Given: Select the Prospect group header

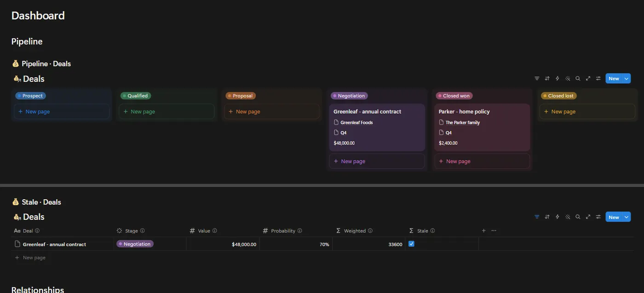Looking at the screenshot, I should [x=30, y=96].
